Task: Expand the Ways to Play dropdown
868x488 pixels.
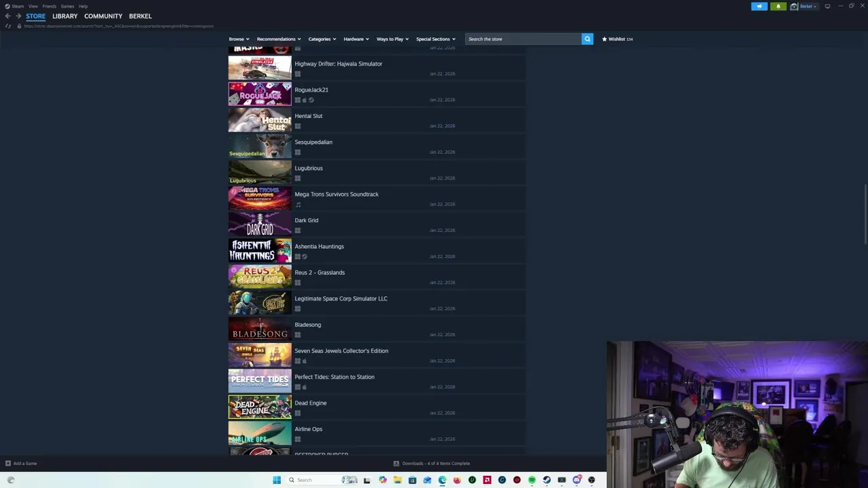Action: [393, 39]
